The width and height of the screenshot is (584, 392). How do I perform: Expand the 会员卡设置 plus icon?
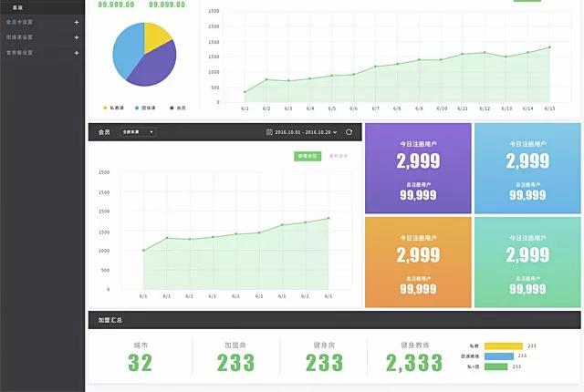click(77, 22)
